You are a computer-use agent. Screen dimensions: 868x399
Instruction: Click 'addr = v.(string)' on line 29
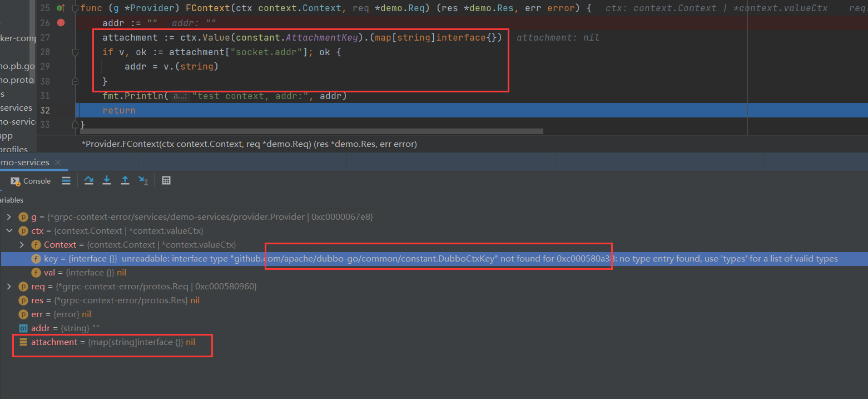(x=171, y=67)
